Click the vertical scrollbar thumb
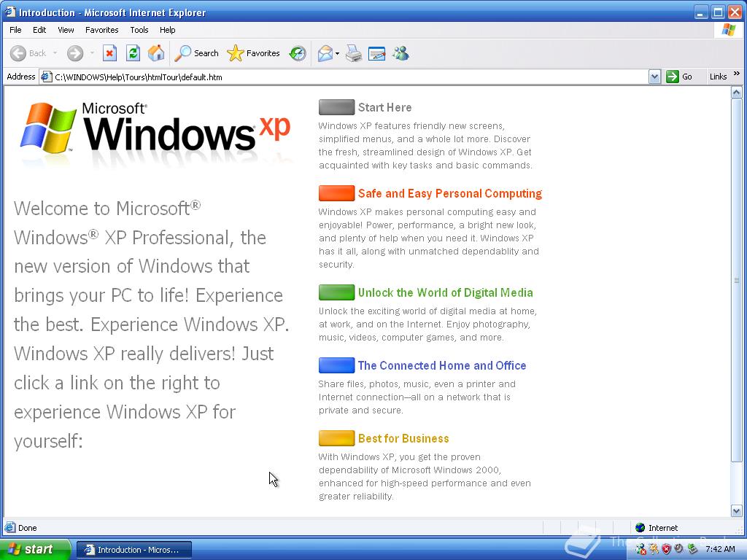The height and width of the screenshot is (560, 747). click(736, 280)
